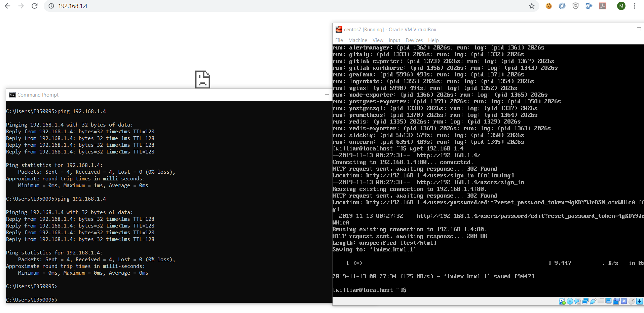Image resolution: width=644 pixels, height=313 pixels.
Task: Click the 'wget 192.168.1.4' command line
Action: (398, 148)
